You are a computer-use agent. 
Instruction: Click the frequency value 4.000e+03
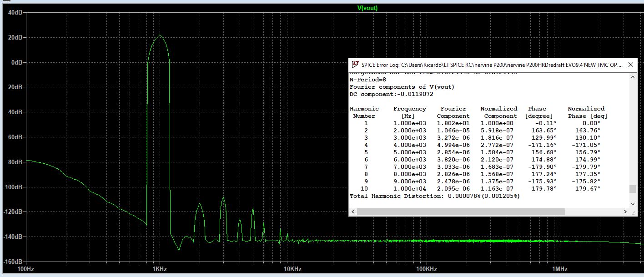410,145
